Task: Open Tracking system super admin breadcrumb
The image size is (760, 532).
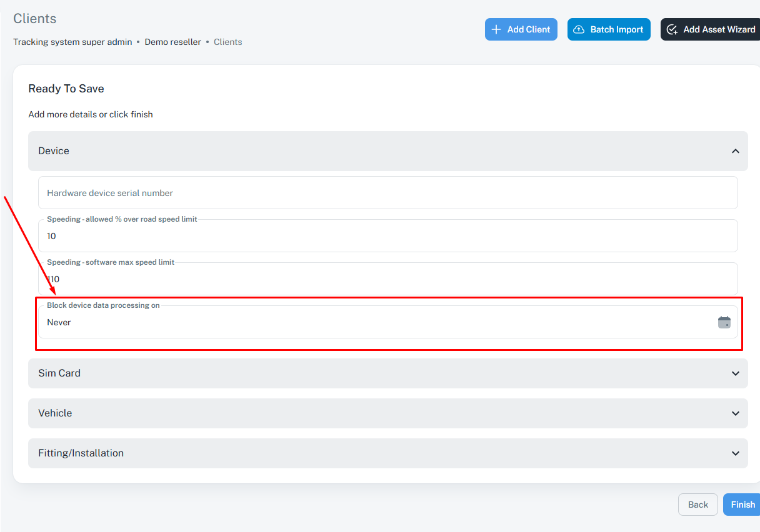Action: tap(72, 42)
